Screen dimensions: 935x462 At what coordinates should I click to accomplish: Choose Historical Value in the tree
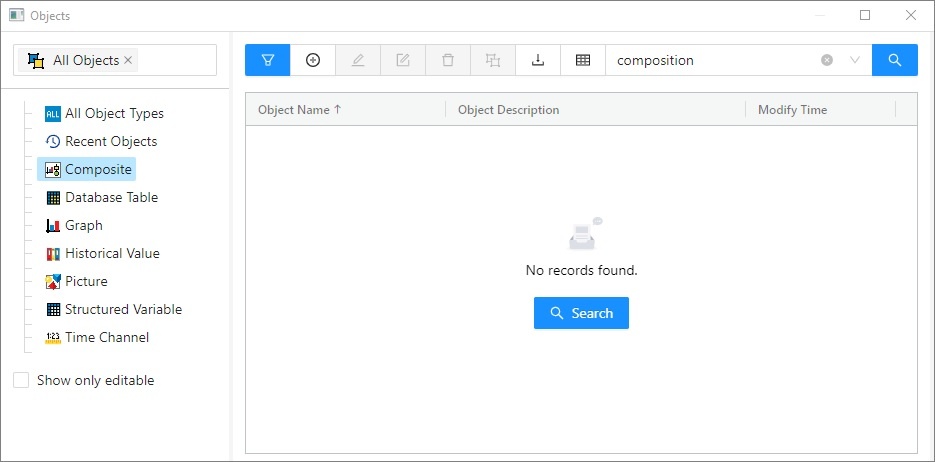[x=111, y=254]
